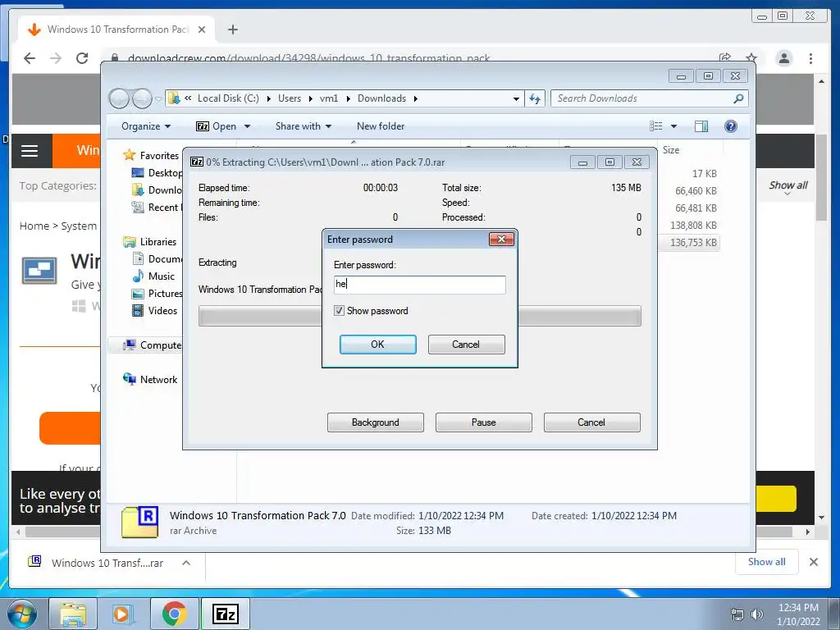The height and width of the screenshot is (630, 840).
Task: Launch Windows Media Player from taskbar
Action: [122, 614]
